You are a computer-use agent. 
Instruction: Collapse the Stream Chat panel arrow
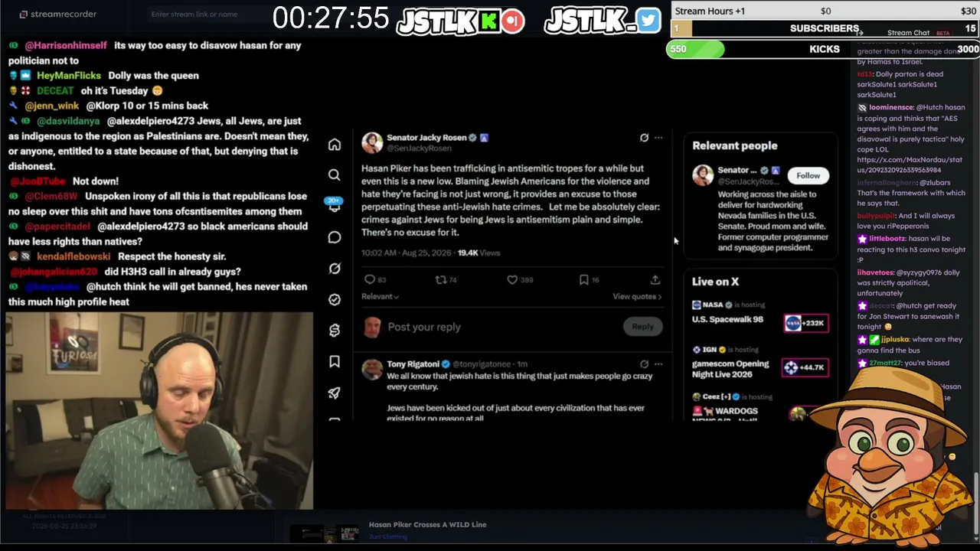coord(859,33)
